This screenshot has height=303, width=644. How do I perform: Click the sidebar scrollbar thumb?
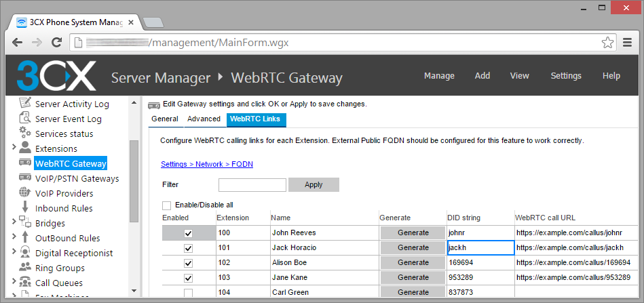tap(134, 181)
